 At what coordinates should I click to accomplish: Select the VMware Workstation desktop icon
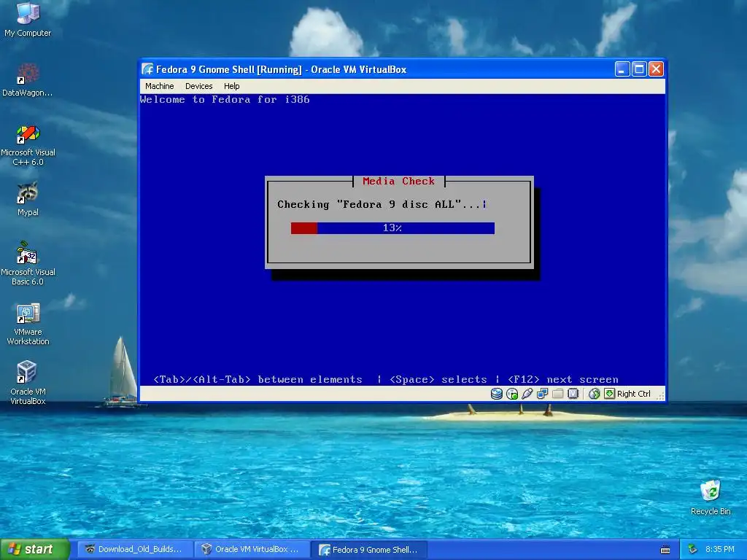28,324
